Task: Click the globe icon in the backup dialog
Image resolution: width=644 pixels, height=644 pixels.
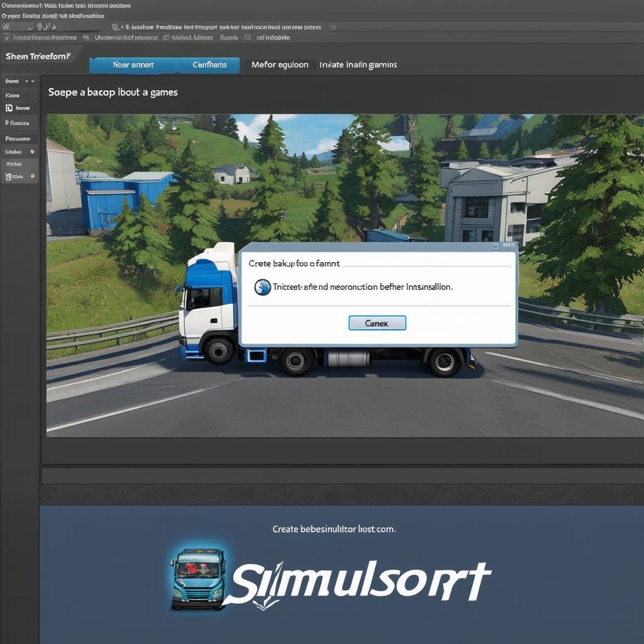Action: 262,287
